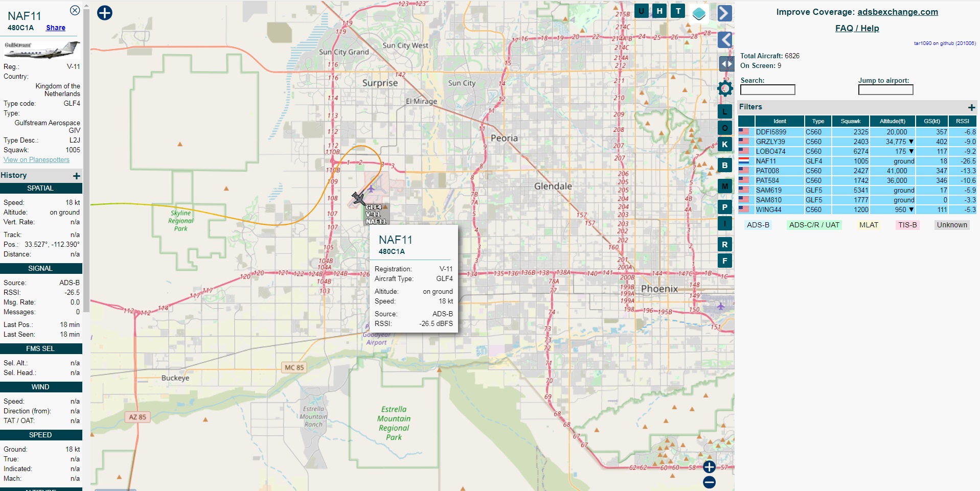
Task: Expand the Filters section with plus
Action: [x=972, y=107]
